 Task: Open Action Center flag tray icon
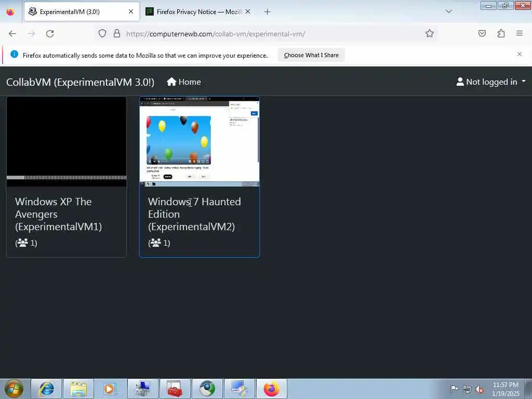[x=454, y=389]
